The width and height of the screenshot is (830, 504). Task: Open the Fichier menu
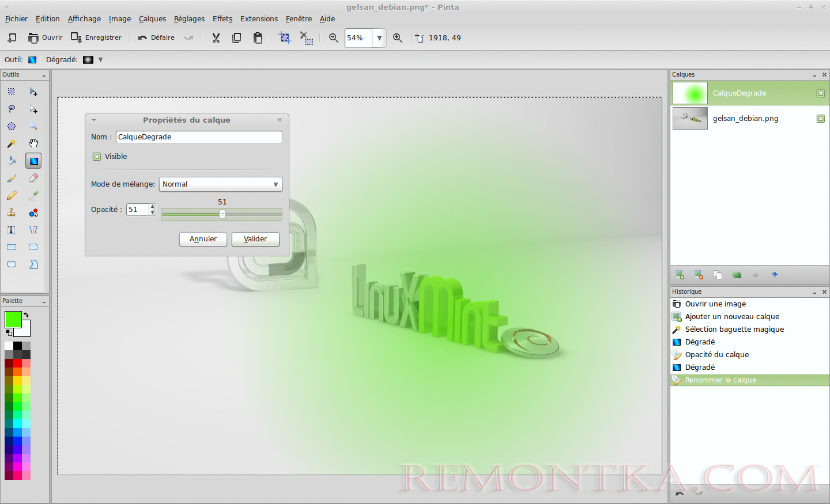(16, 19)
